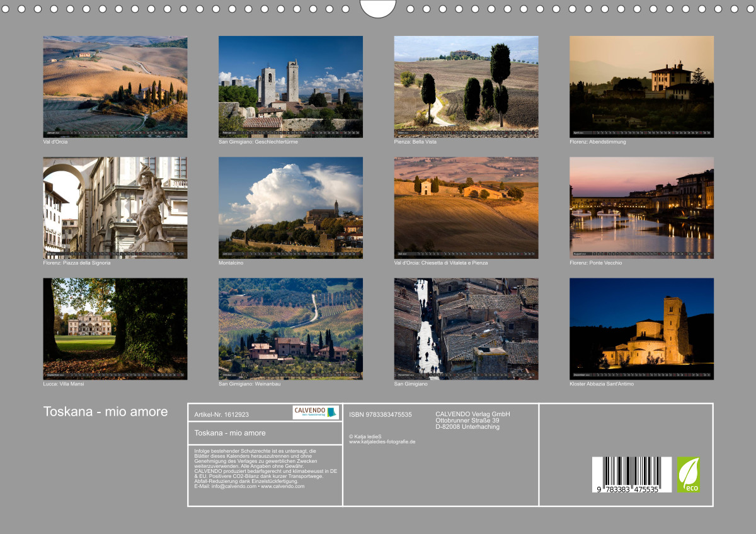Click caption 'Kloster Abbazia Sant'Antimo'
756x534 pixels.
(602, 383)
